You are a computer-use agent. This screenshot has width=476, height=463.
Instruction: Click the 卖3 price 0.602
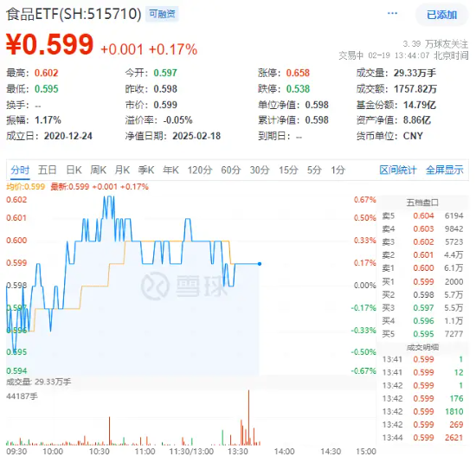[x=423, y=242]
